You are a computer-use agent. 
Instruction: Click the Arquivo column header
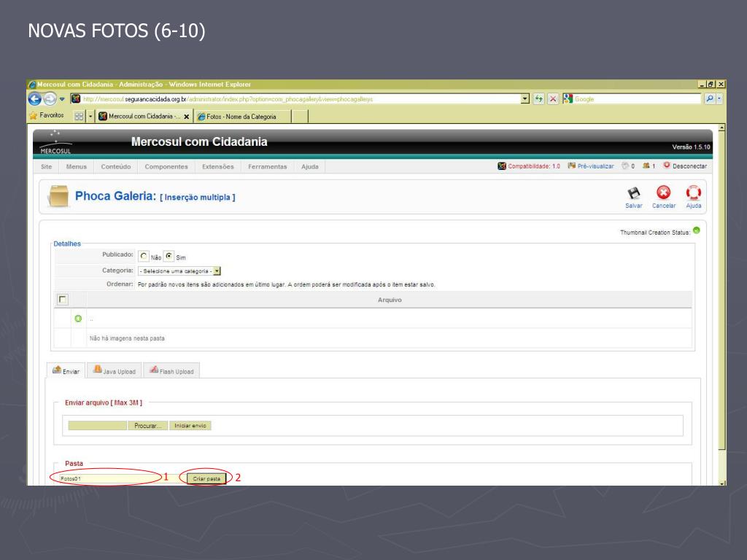click(x=390, y=300)
